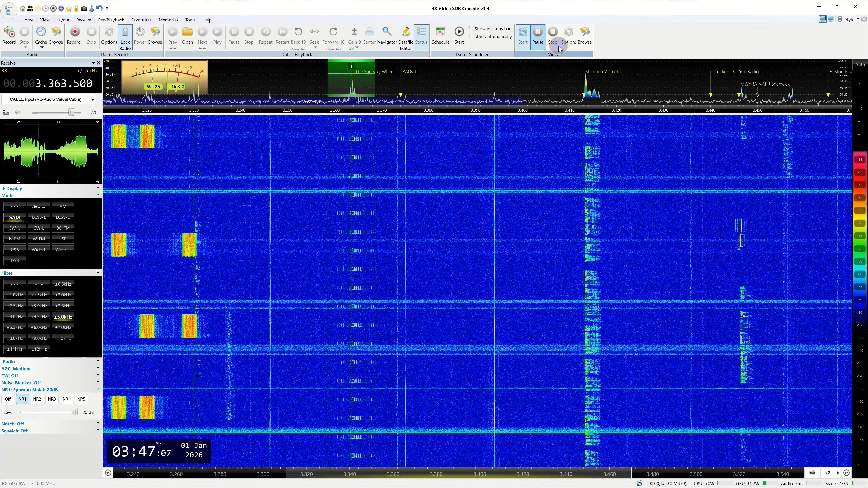Select the USB demodulation mode
Screen dimensions: 868x488
tap(14, 250)
